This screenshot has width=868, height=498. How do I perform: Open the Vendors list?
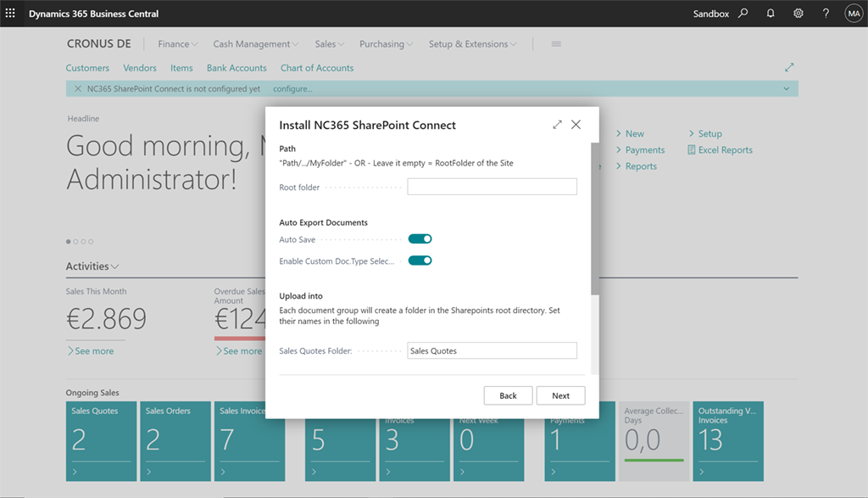pos(140,68)
